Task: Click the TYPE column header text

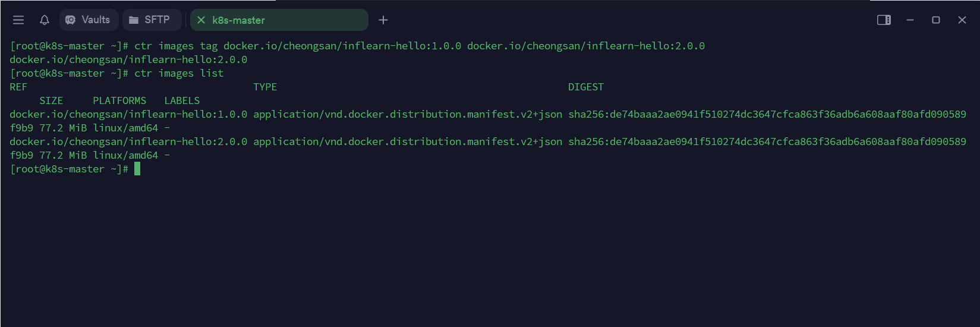Action: pyautogui.click(x=265, y=87)
